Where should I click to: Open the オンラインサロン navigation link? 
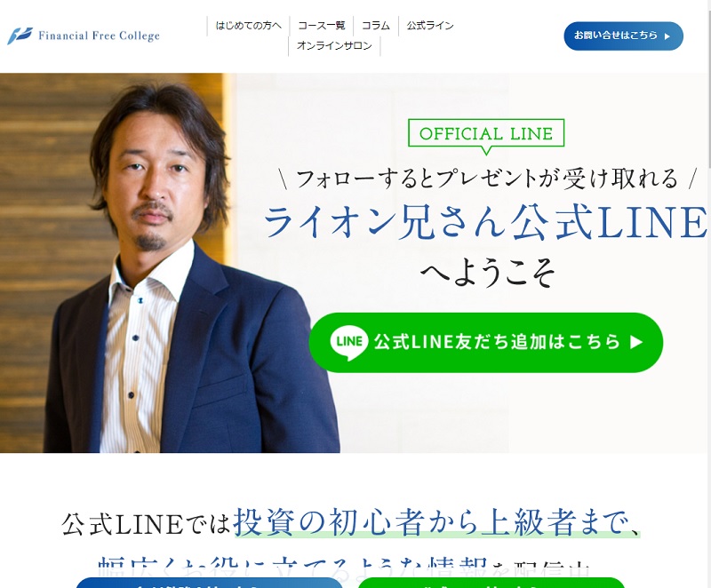[334, 46]
